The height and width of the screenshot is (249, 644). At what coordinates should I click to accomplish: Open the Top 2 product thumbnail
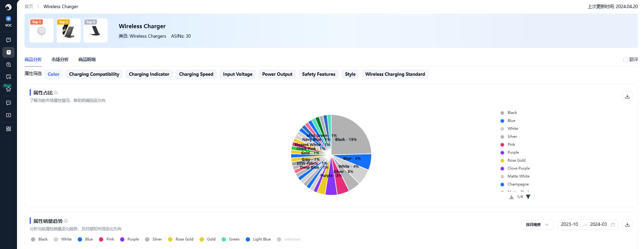point(68,31)
